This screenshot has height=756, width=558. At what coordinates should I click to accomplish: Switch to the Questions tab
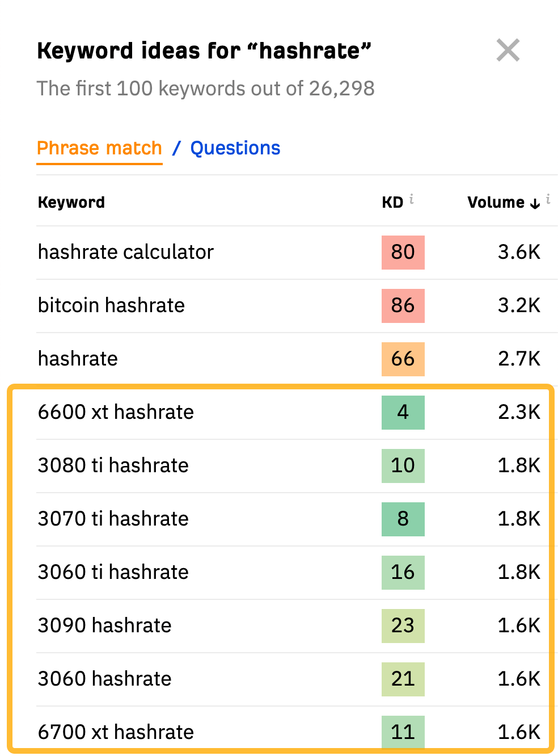[x=235, y=148]
